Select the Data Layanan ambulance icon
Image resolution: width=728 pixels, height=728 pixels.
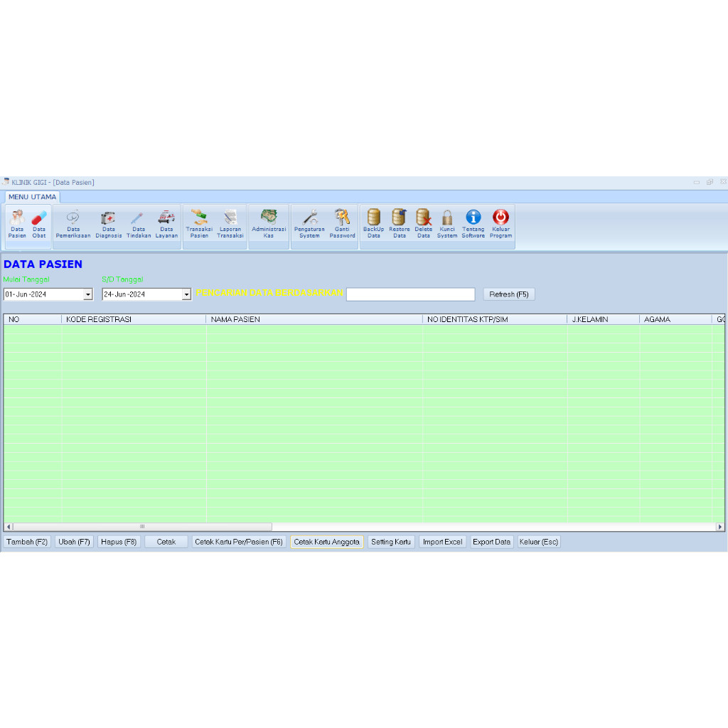click(166, 218)
